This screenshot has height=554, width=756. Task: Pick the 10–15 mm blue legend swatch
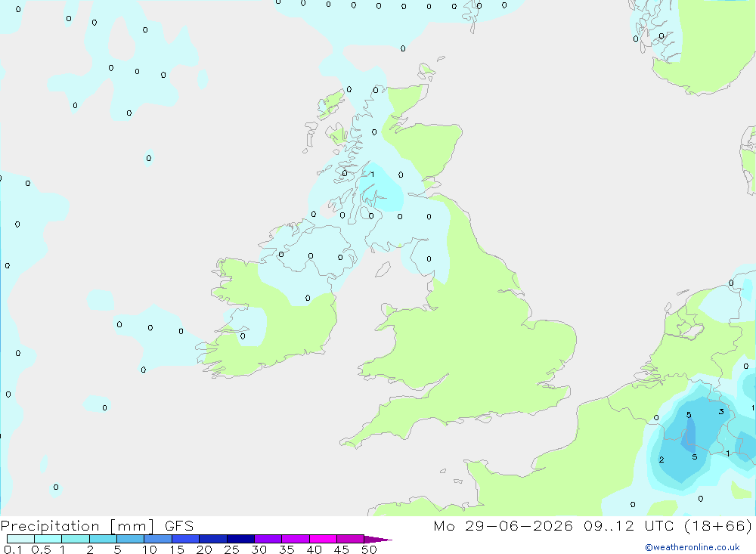tap(158, 539)
